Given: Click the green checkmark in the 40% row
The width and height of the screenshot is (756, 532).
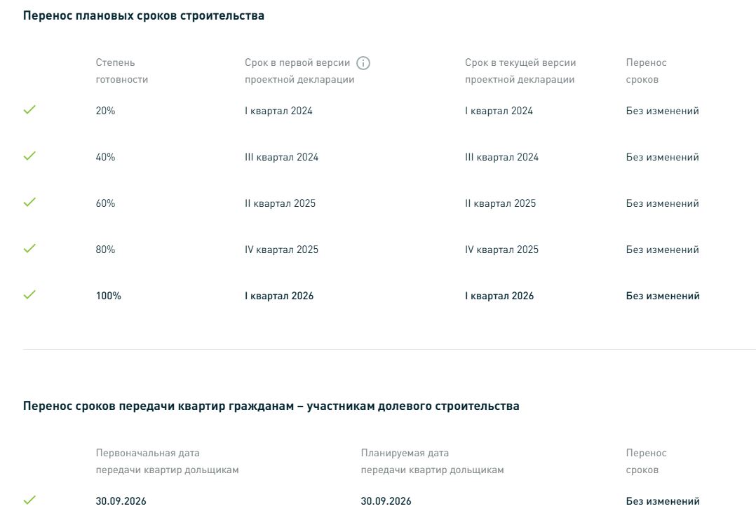Looking at the screenshot, I should 29,156.
